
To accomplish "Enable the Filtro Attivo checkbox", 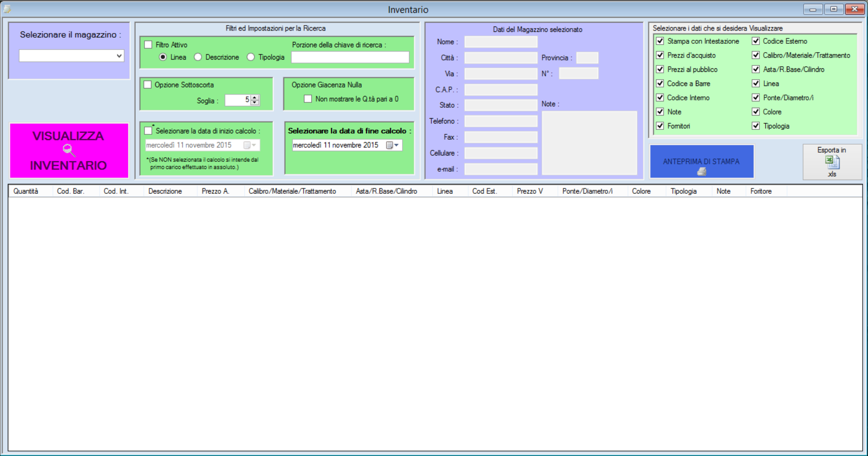I will [x=148, y=45].
